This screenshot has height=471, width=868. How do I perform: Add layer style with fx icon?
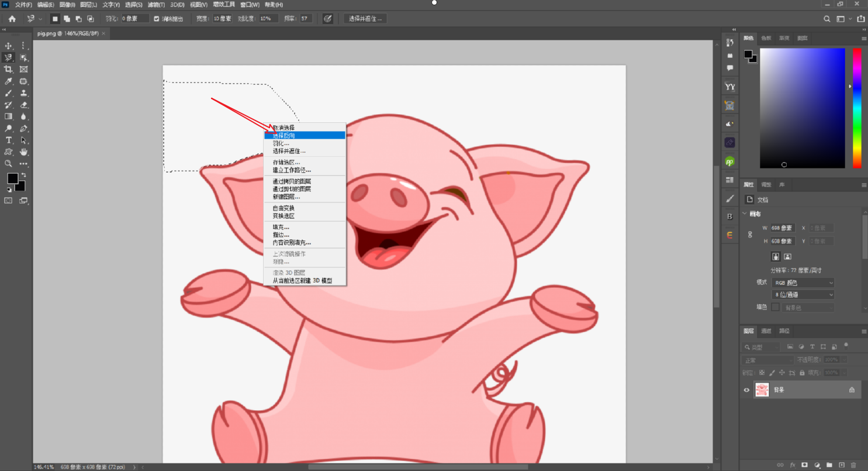pos(792,465)
